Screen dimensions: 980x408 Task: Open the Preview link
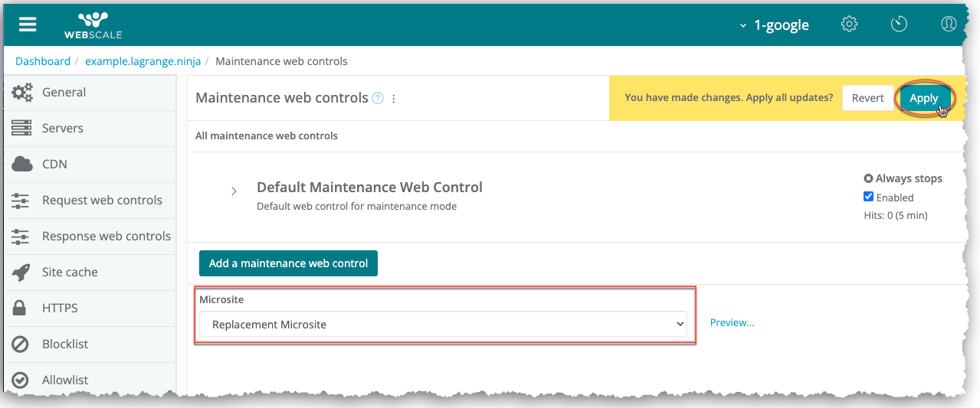tap(732, 323)
